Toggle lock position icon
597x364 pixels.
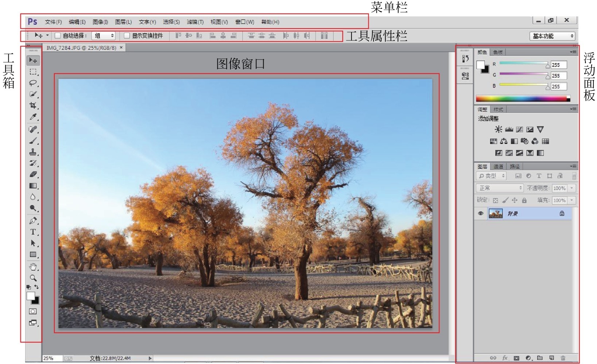click(515, 200)
